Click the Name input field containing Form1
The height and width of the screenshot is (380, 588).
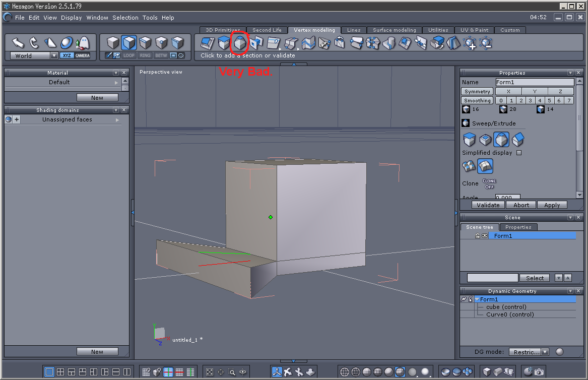pyautogui.click(x=535, y=82)
